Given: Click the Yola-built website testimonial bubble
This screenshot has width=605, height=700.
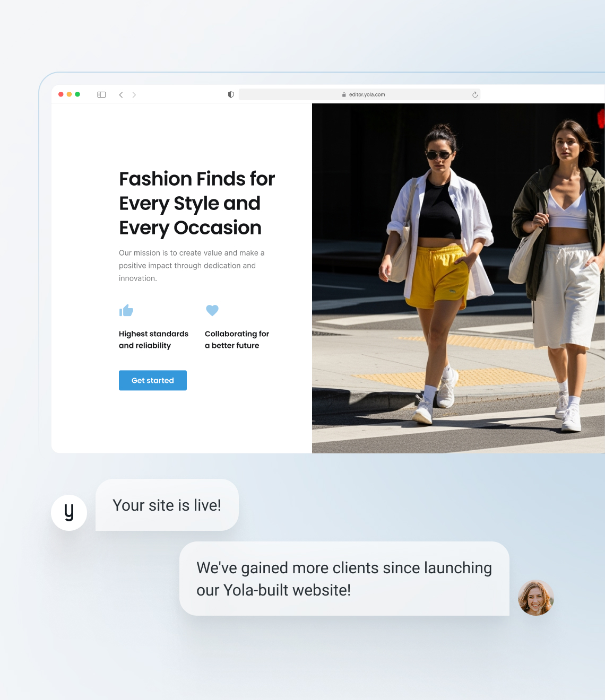Looking at the screenshot, I should point(344,579).
